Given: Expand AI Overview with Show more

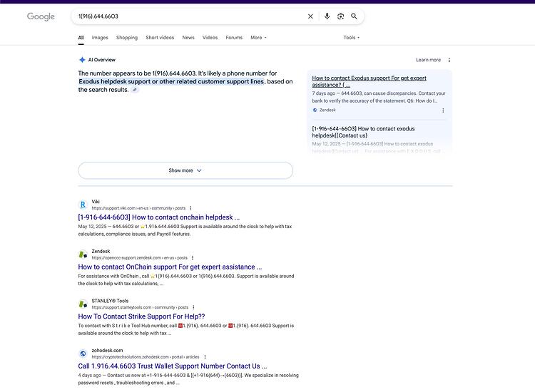Looking at the screenshot, I should pyautogui.click(x=185, y=170).
